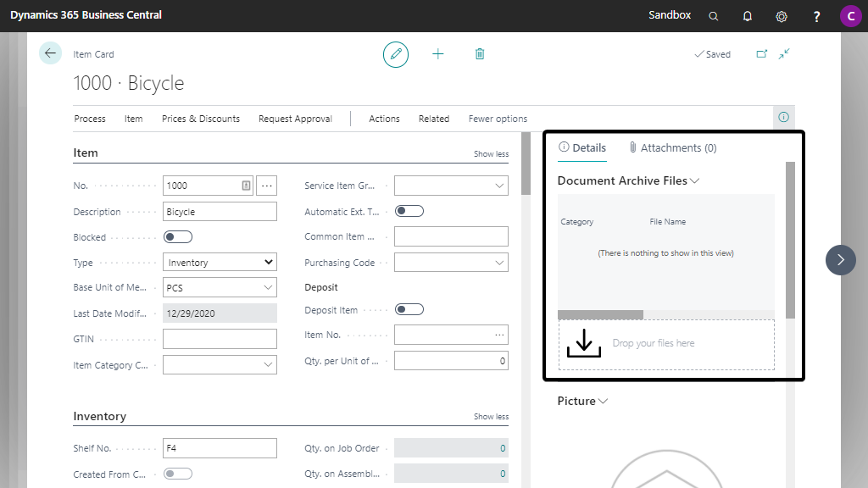Click the Common Item No. field
Image resolution: width=868 pixels, height=488 pixels.
(x=451, y=236)
